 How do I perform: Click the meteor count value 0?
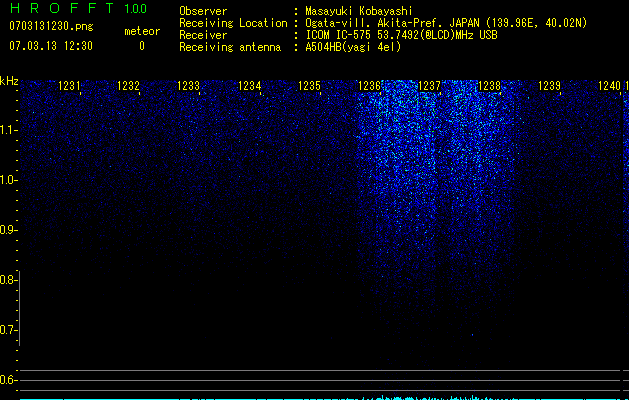pos(142,46)
